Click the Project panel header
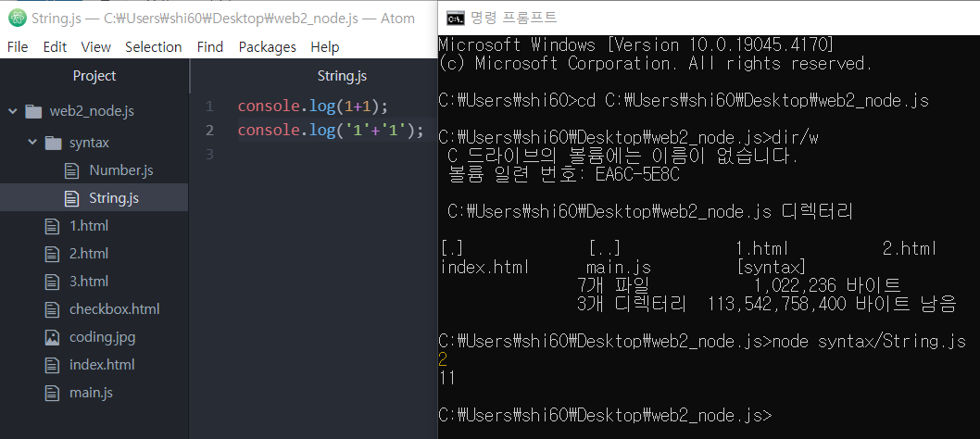980x439 pixels. click(x=94, y=76)
